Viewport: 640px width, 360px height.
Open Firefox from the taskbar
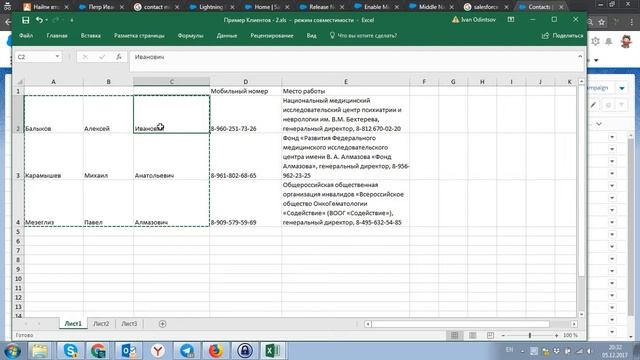coord(216,351)
